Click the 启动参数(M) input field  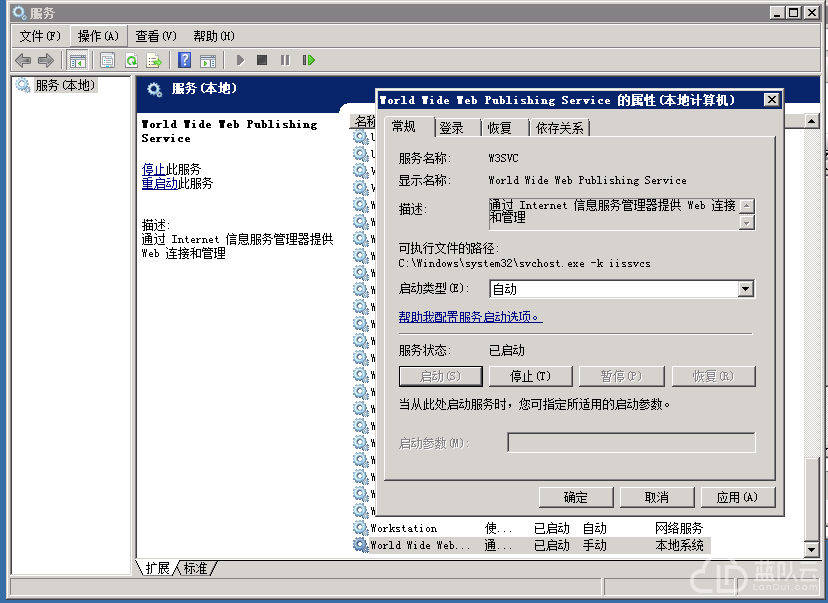pos(632,442)
